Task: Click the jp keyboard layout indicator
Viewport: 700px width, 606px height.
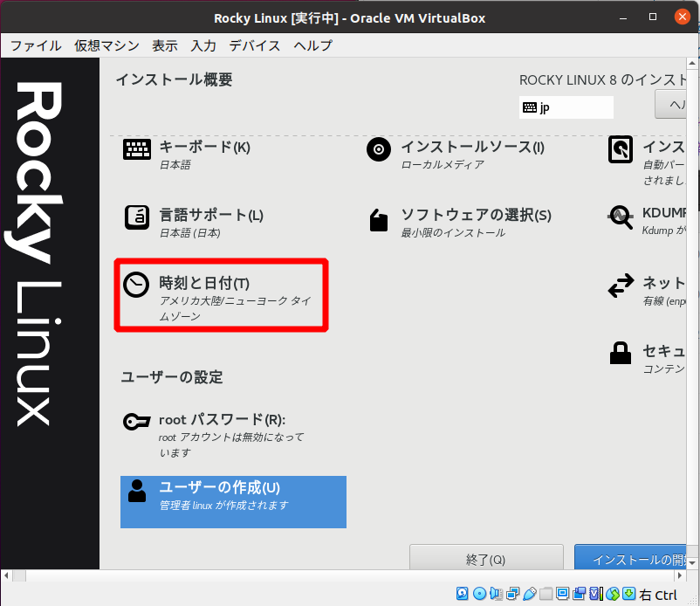Action: click(566, 107)
